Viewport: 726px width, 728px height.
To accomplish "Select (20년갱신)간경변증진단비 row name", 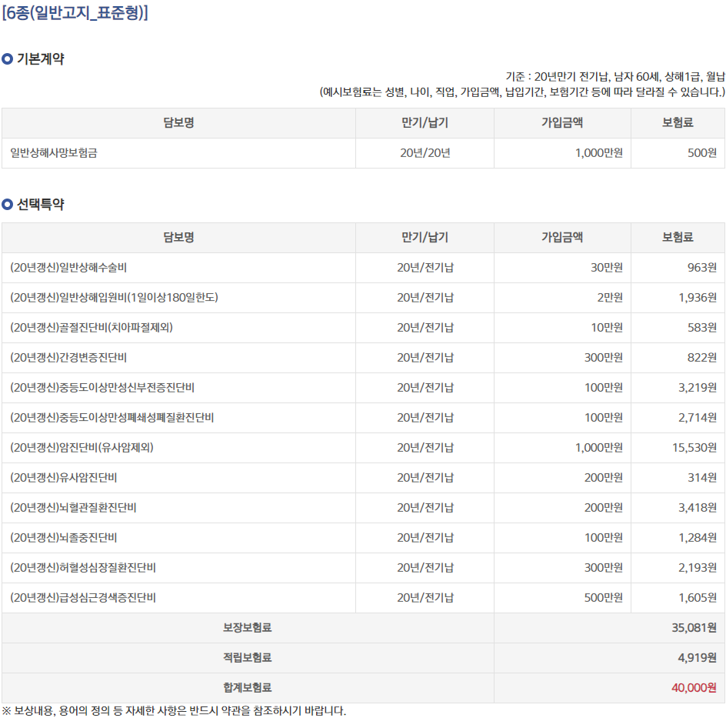I will (68, 358).
